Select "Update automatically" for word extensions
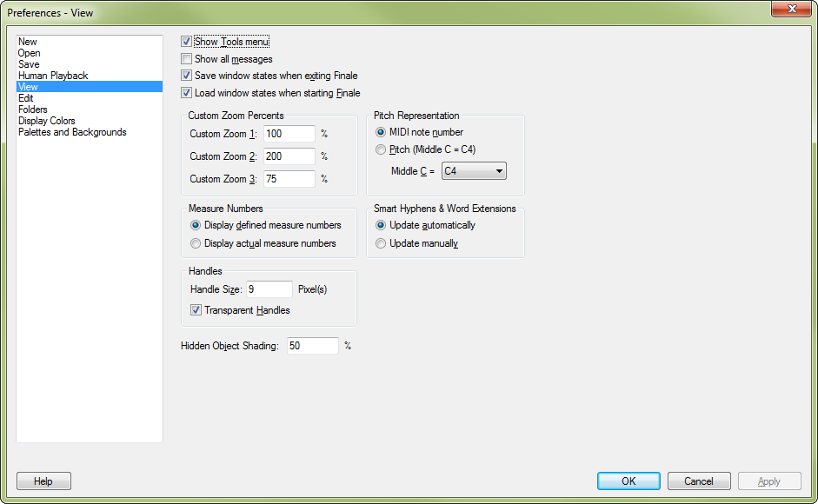This screenshot has height=504, width=818. pos(380,225)
